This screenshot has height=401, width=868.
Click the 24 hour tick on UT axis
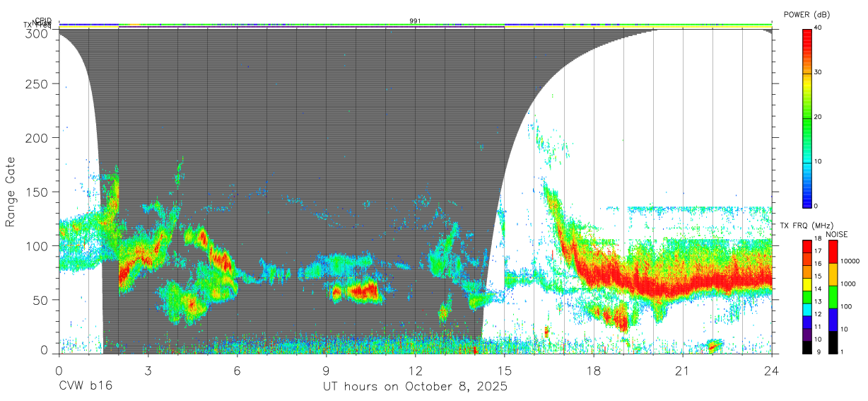772,371
